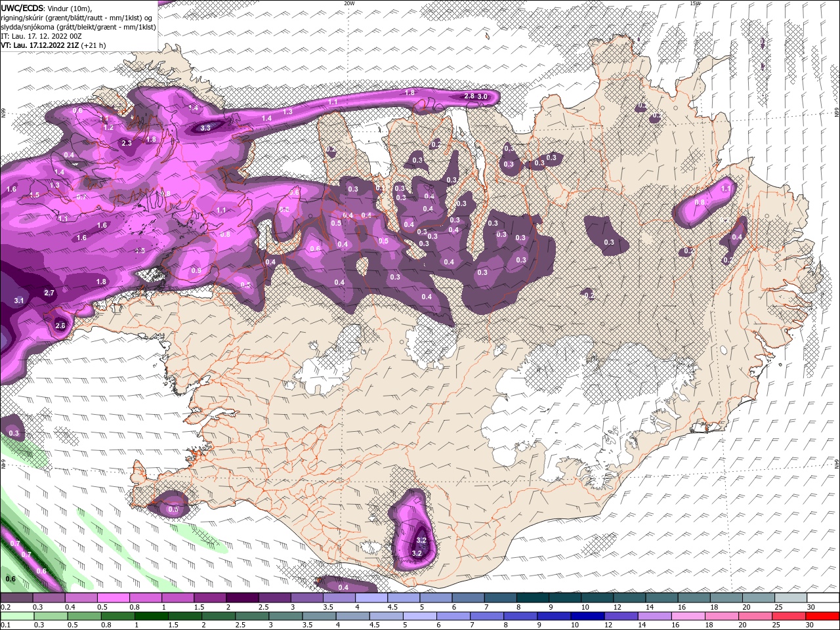
Task: Select the dark teal top-row swatch between 9 and 10
Action: [x=565, y=598]
